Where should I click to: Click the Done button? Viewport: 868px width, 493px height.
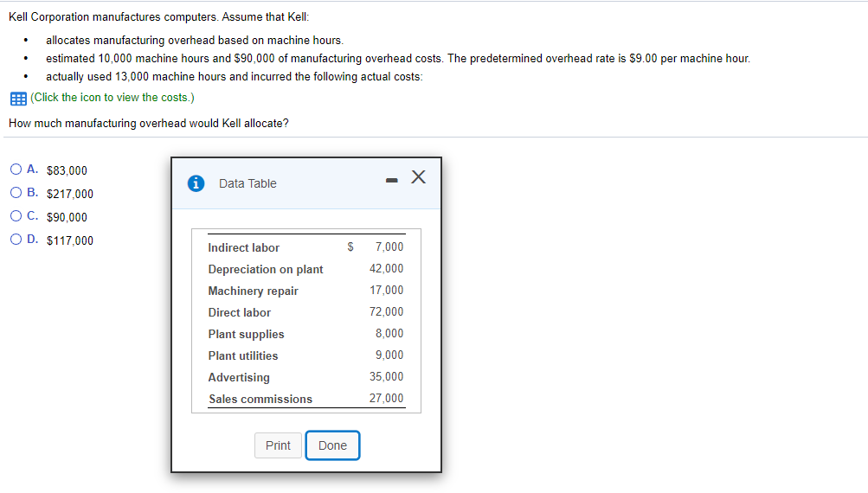332,445
